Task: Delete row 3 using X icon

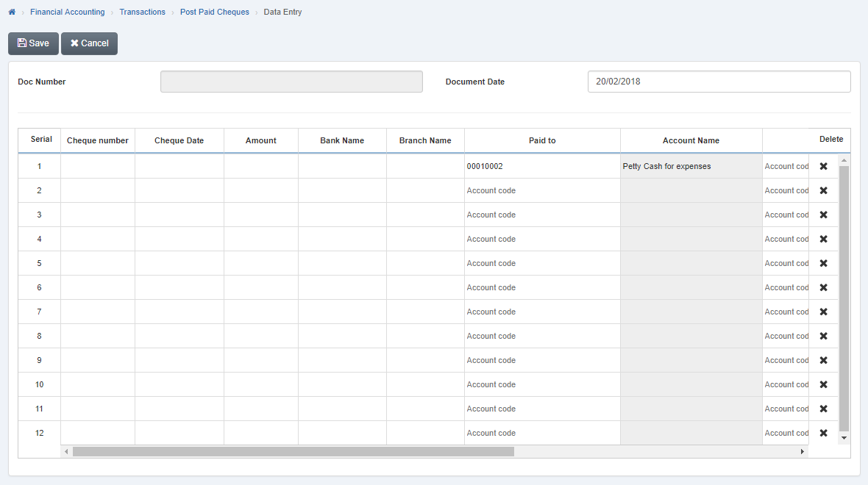Action: 823,215
